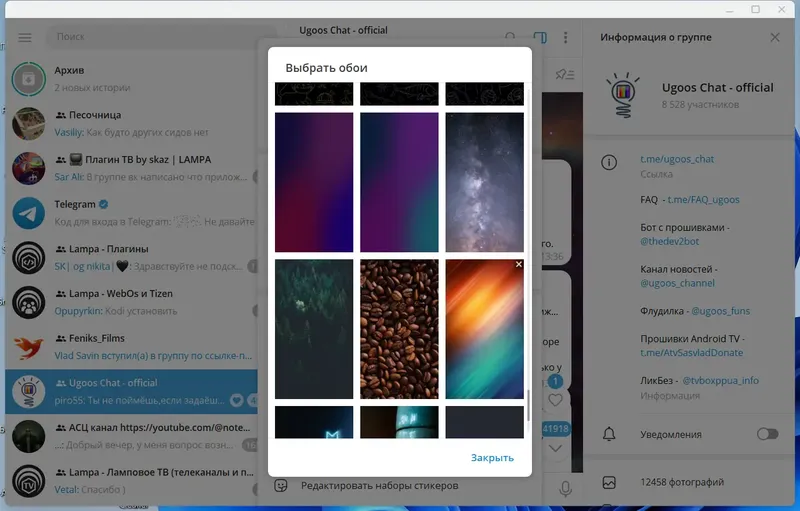This screenshot has height=511, width=800.
Task: Select the coffee beans wallpaper
Action: coord(399,329)
